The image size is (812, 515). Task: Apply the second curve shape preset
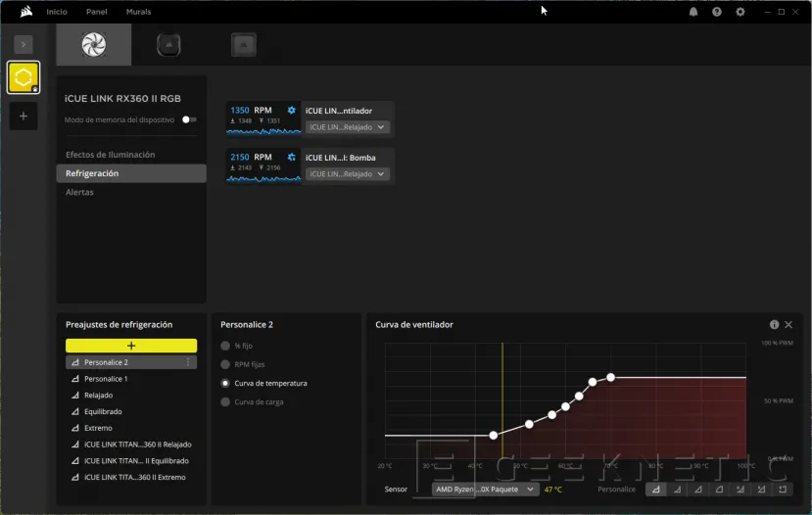pyautogui.click(x=677, y=490)
